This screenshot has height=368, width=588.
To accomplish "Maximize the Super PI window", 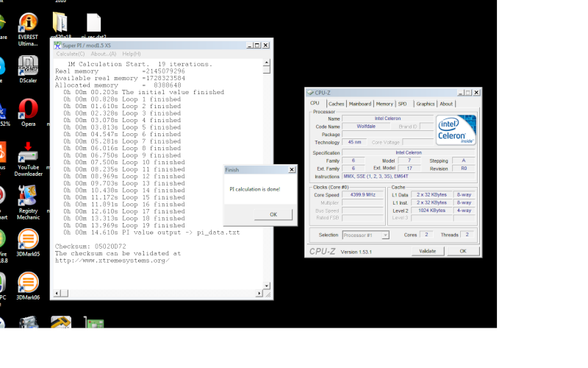I will pos(257,45).
